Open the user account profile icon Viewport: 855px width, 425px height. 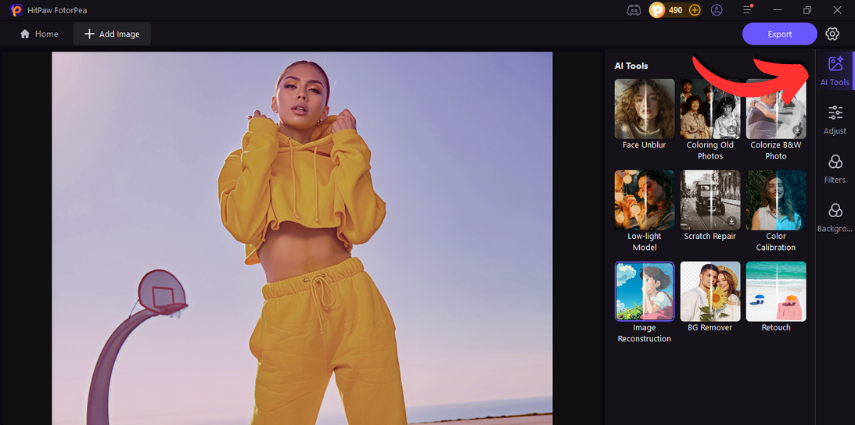(x=716, y=10)
